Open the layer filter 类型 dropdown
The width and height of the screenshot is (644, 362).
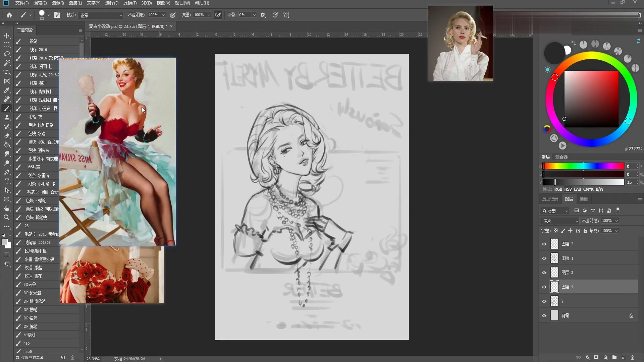(x=555, y=211)
